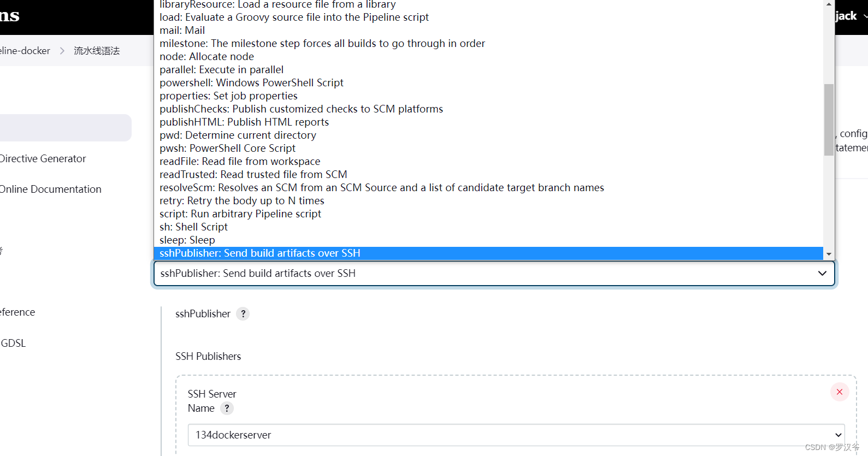Select 'sleep: Sleep' option

coord(488,240)
